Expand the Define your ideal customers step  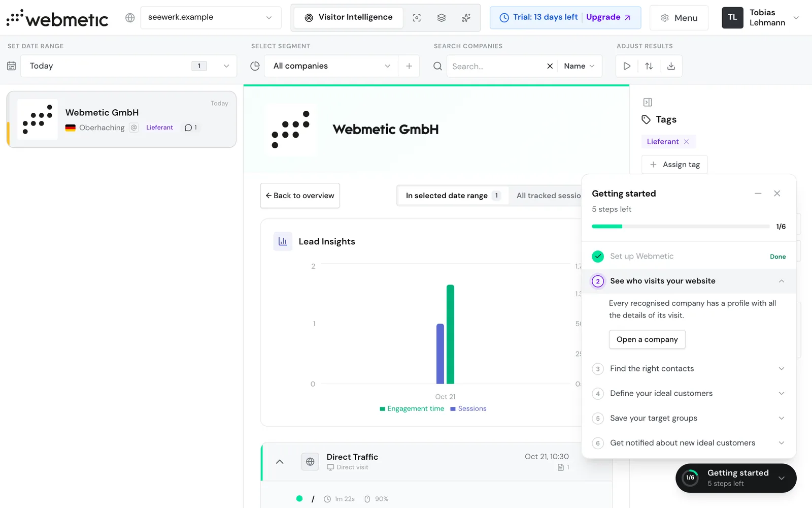tap(689, 394)
